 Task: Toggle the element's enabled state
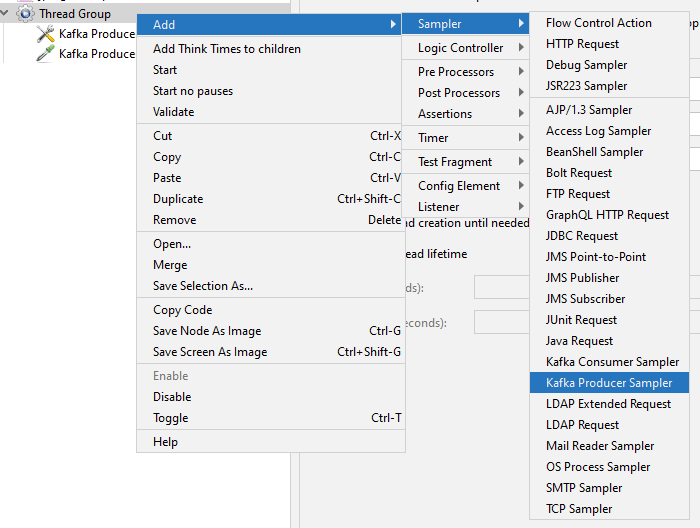pos(170,418)
